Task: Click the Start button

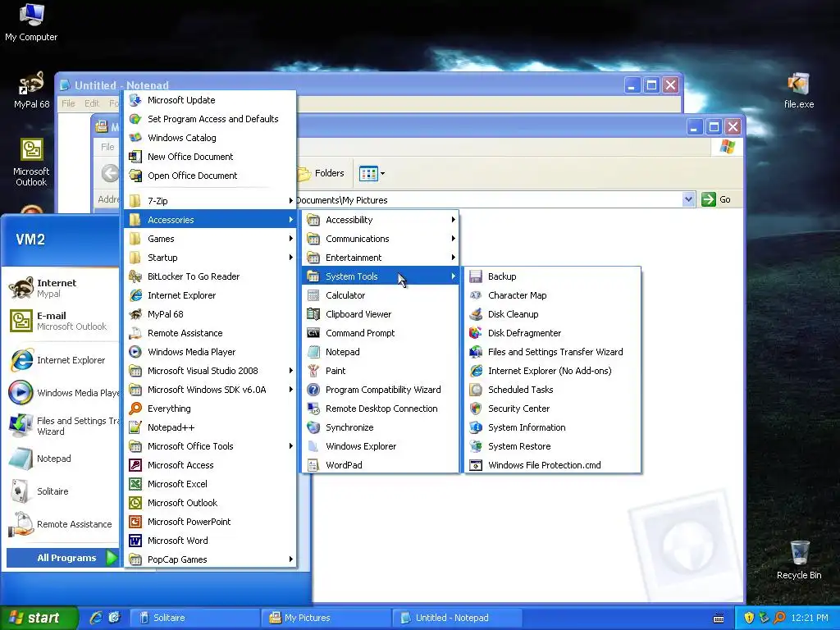Action: pos(38,618)
